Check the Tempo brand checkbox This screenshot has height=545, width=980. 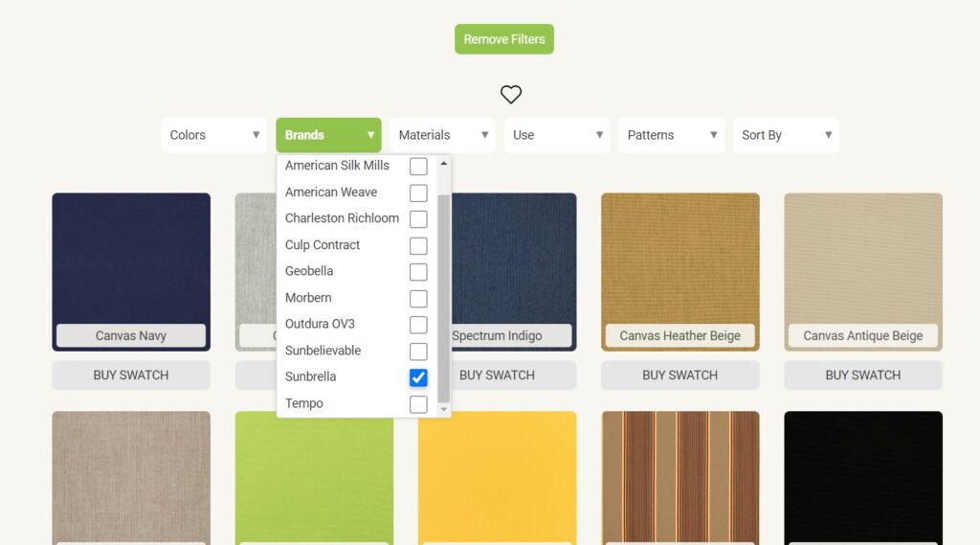pyautogui.click(x=418, y=404)
